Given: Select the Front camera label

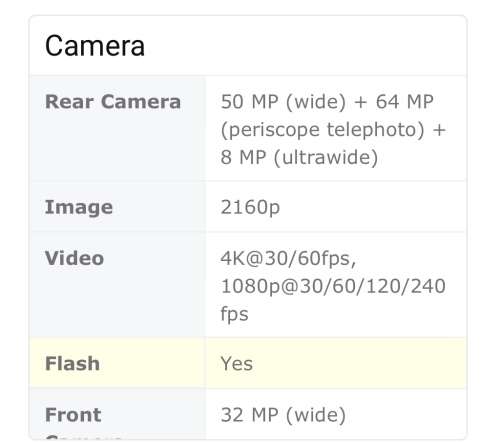Looking at the screenshot, I should [x=73, y=415].
